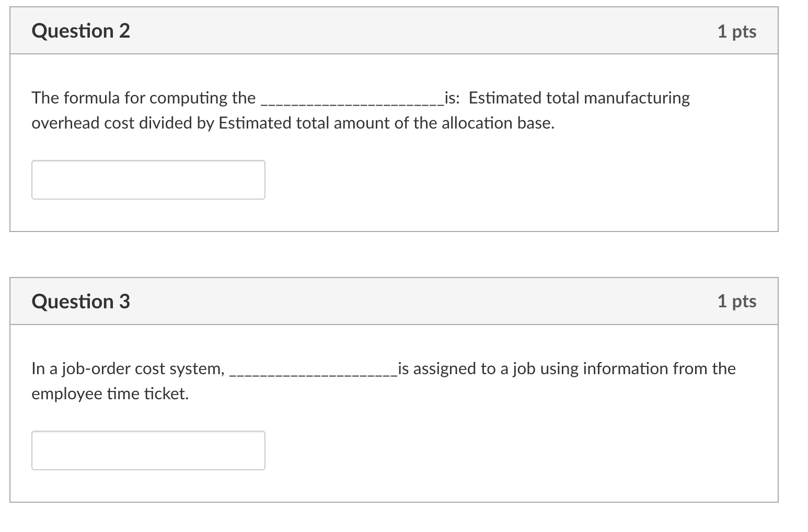Select the Question 2 header
This screenshot has height=532, width=808.
pyautogui.click(x=80, y=30)
